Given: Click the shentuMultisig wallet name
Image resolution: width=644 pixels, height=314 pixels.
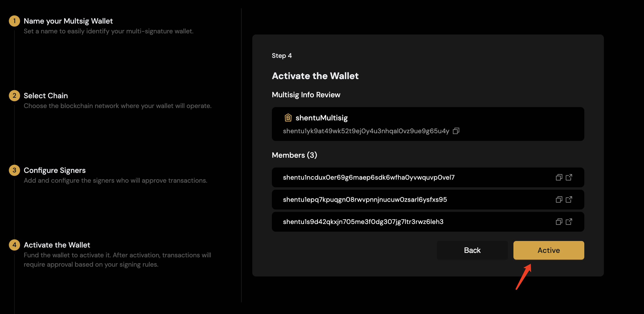Looking at the screenshot, I should click(x=322, y=118).
